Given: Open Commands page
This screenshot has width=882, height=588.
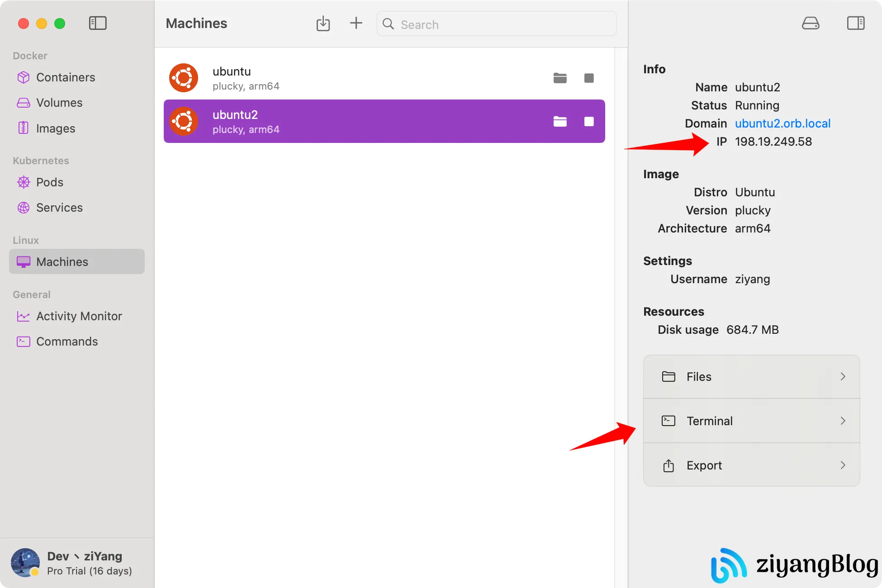Looking at the screenshot, I should pos(77,341).
